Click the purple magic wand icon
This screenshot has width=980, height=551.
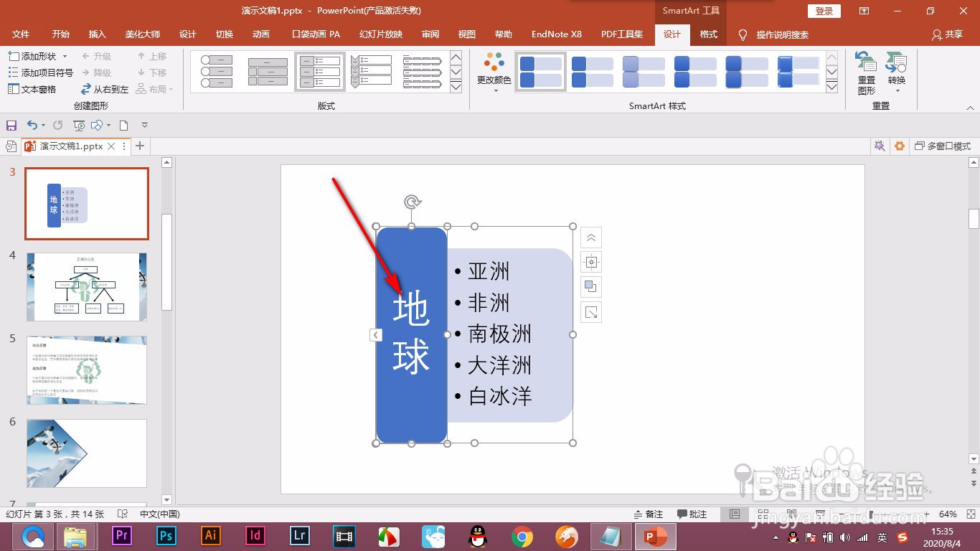(x=880, y=146)
